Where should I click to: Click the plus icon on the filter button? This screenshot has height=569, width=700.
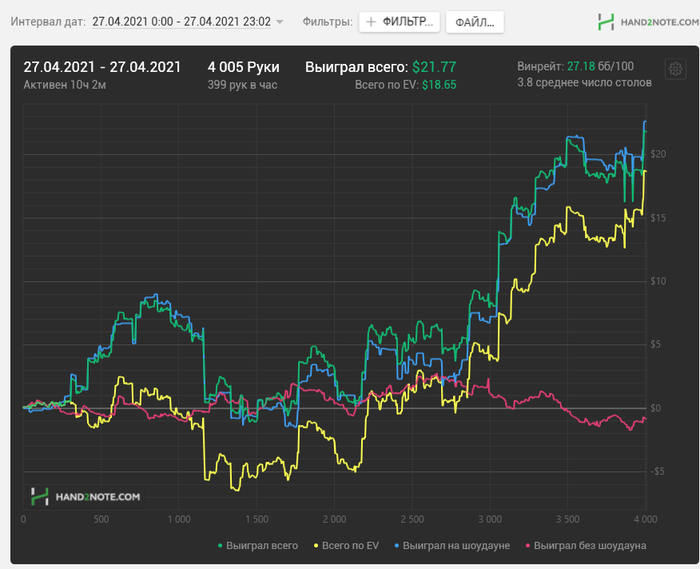(x=371, y=21)
